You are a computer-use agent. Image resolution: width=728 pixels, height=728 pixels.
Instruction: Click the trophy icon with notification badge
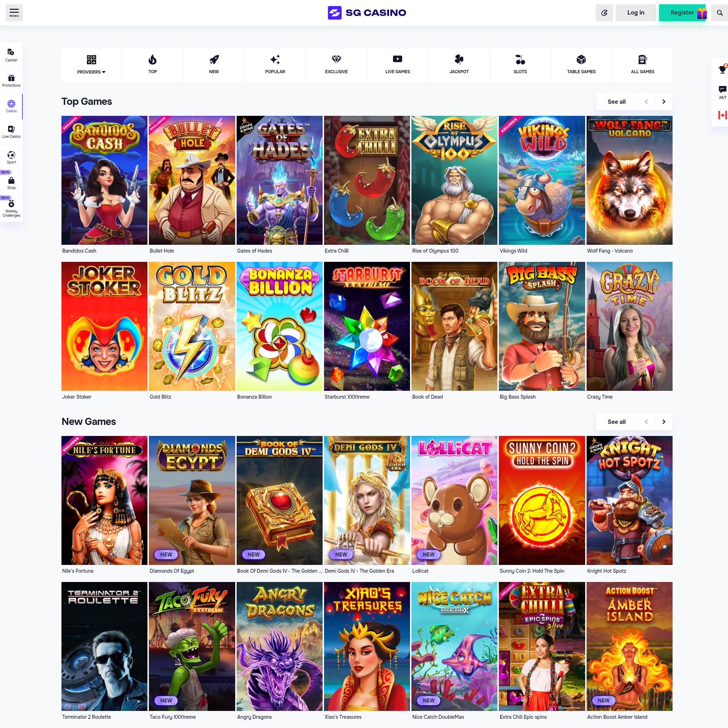[722, 70]
